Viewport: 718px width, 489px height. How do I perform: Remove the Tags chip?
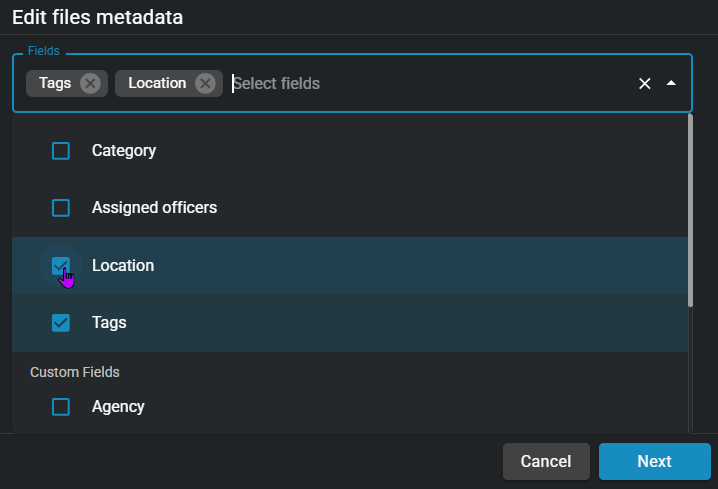pos(90,83)
